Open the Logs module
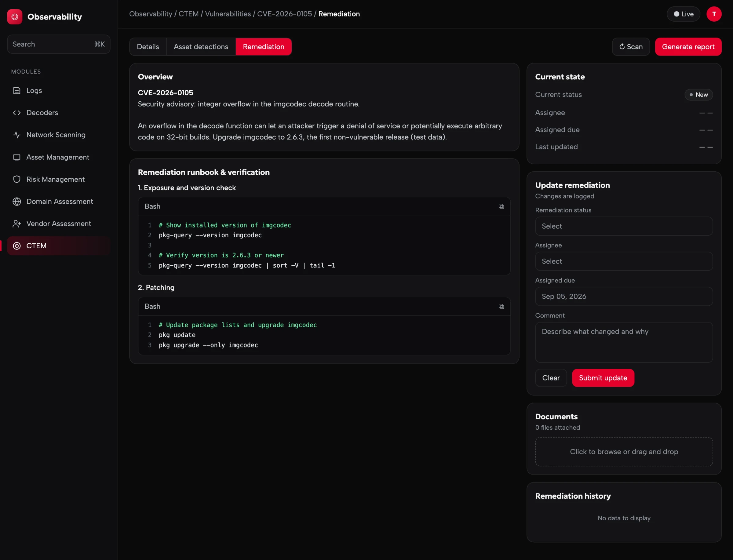Screen dimensions: 733x560 (59, 91)
